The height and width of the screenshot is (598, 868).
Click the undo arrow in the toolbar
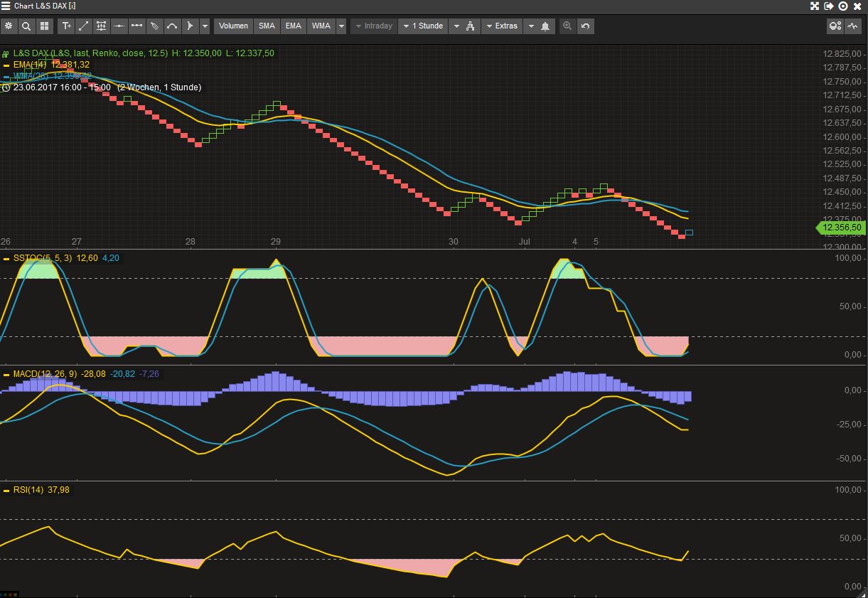(x=584, y=26)
